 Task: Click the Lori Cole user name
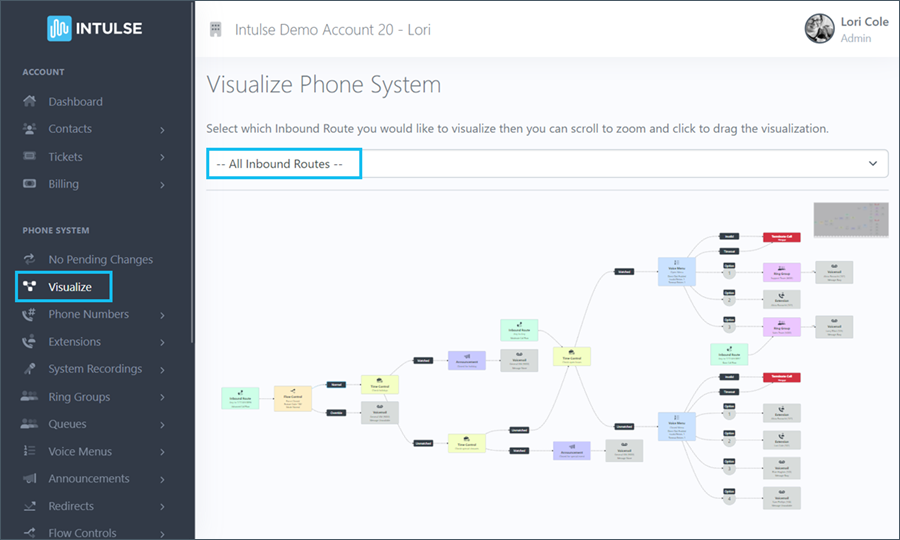(x=864, y=22)
